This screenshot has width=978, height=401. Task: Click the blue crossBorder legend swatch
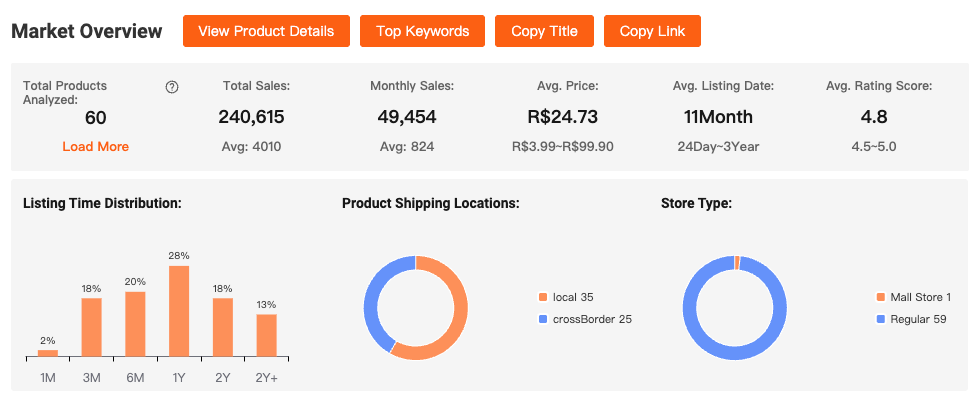pos(543,319)
